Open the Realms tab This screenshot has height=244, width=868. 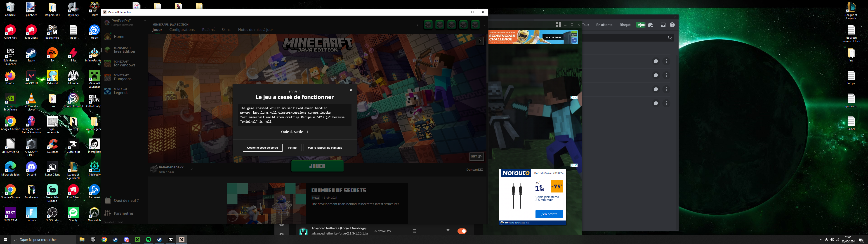click(x=208, y=30)
